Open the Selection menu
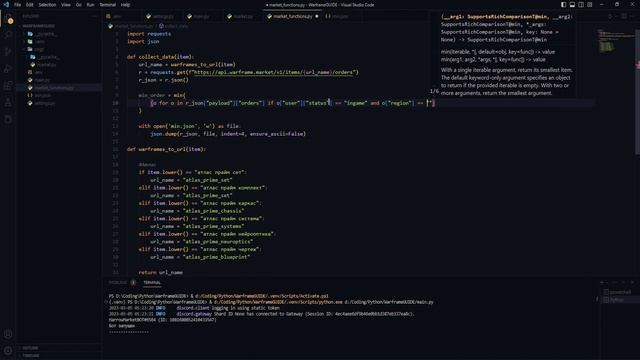This screenshot has height=360, width=640. coord(47,5)
